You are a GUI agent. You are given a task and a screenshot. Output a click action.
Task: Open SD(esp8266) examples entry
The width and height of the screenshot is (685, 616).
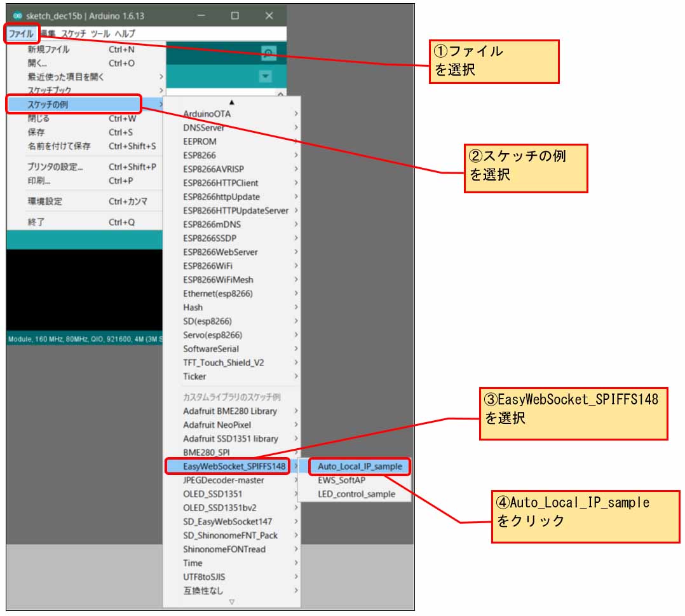pyautogui.click(x=233, y=321)
